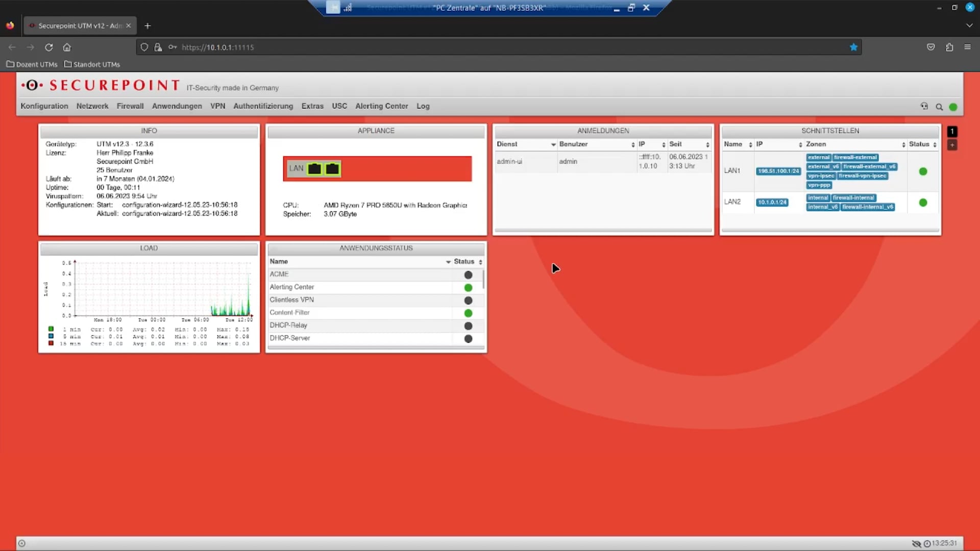Click first LAN port icon on appliance
Viewport: 980px width, 551px height.
[314, 169]
